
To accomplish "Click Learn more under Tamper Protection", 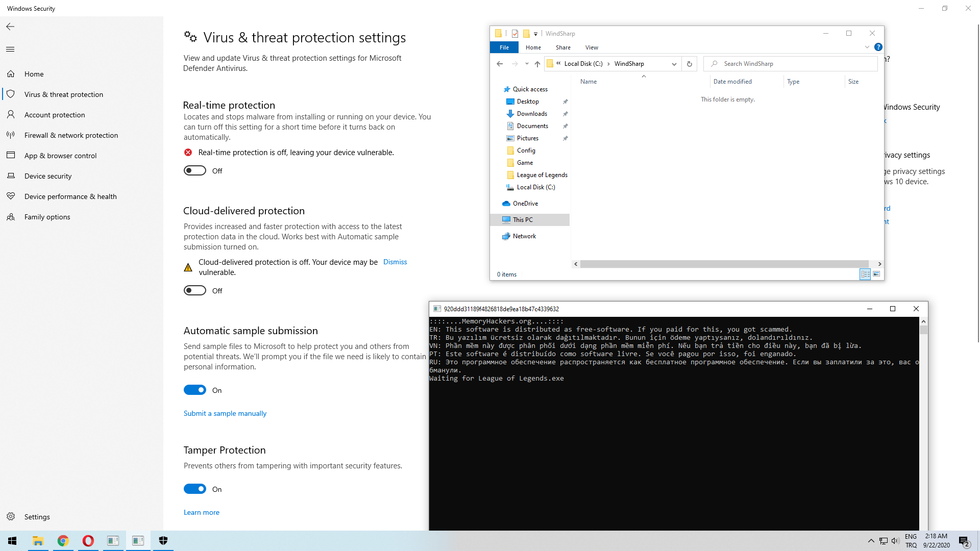I will pyautogui.click(x=202, y=512).
